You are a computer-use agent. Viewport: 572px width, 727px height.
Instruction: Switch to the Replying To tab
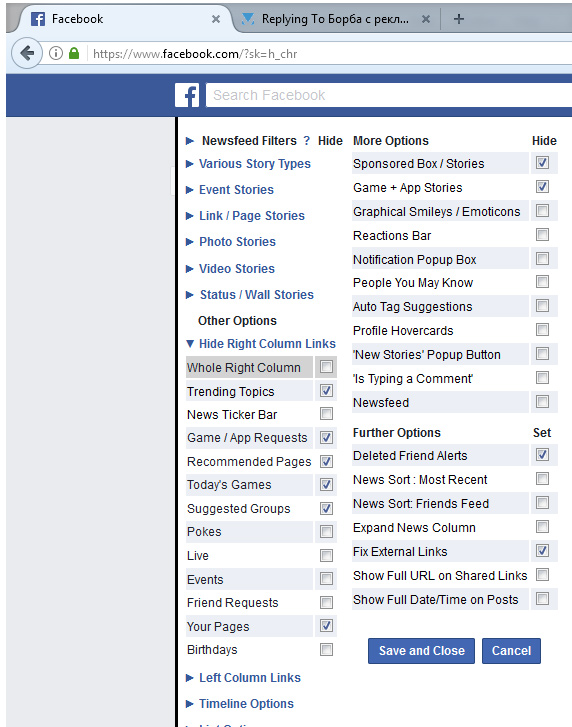(333, 19)
